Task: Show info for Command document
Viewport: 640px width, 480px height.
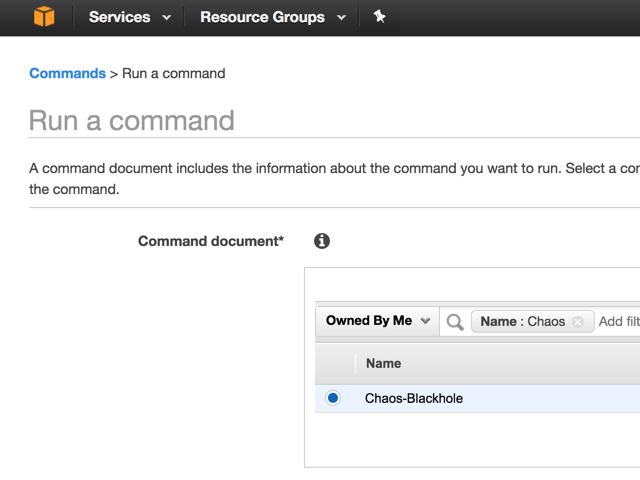Action: (x=322, y=241)
